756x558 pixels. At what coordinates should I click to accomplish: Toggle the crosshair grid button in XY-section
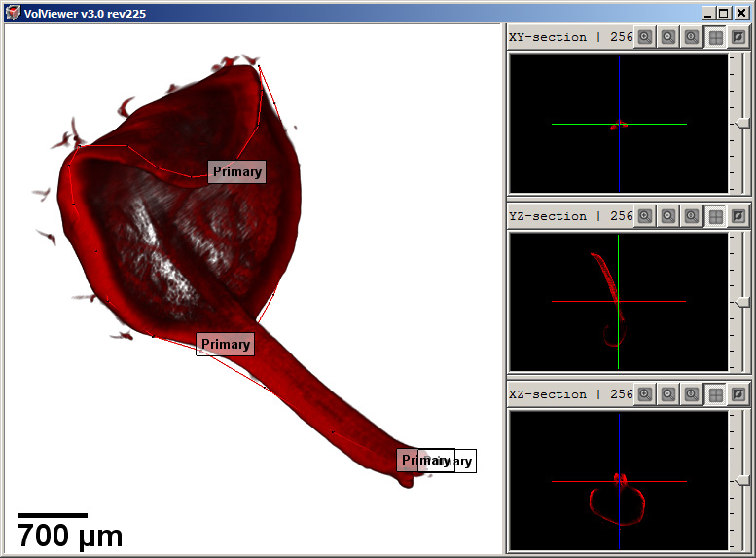coord(715,37)
